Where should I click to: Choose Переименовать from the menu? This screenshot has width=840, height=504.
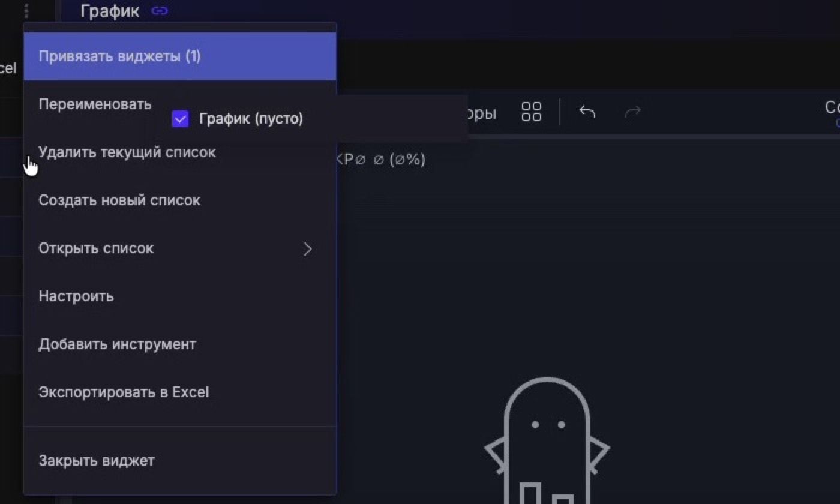coord(95,104)
